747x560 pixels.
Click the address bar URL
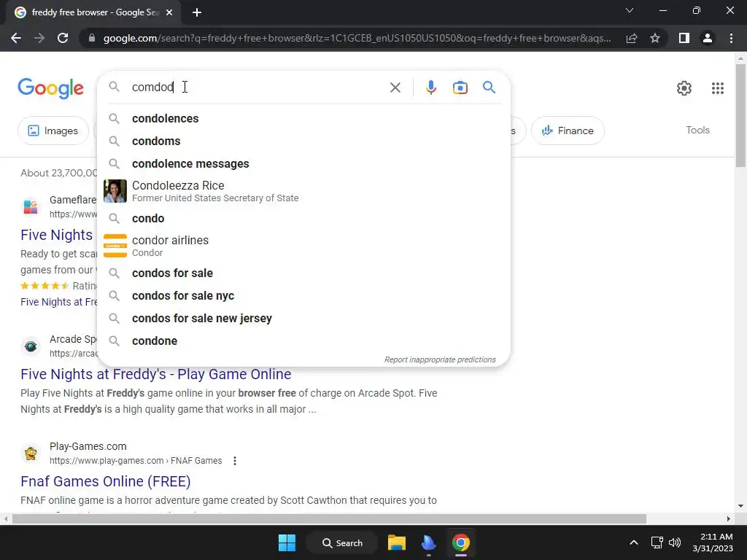pyautogui.click(x=356, y=38)
